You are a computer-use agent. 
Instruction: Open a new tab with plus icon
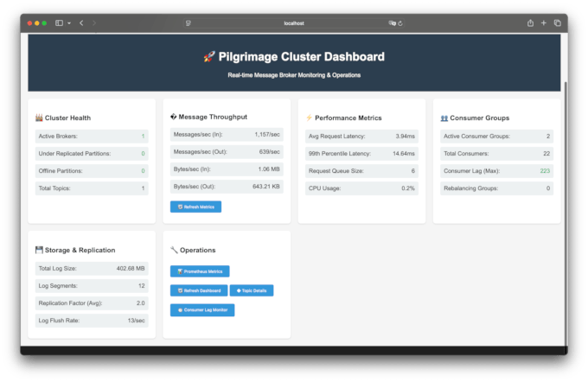click(x=543, y=23)
